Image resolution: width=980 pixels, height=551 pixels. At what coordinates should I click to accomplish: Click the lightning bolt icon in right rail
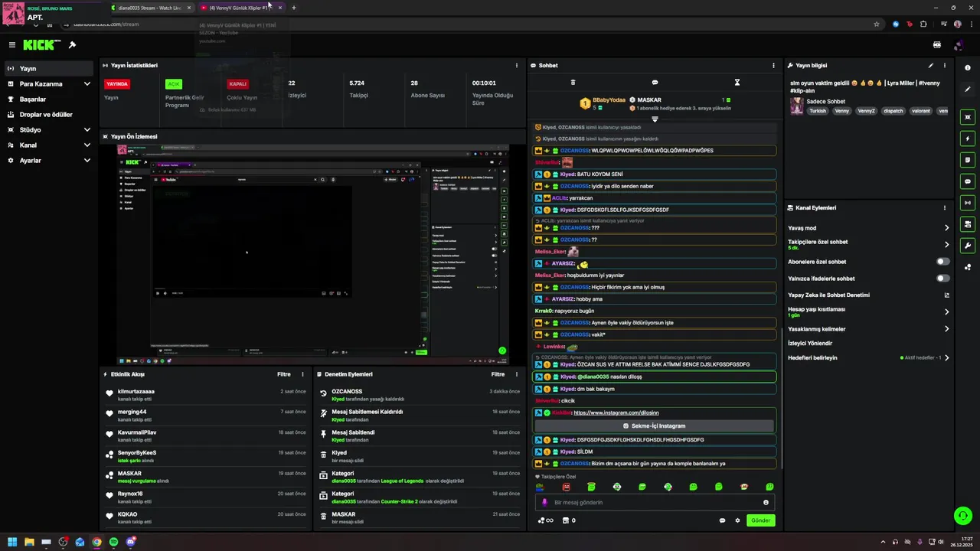coord(968,139)
